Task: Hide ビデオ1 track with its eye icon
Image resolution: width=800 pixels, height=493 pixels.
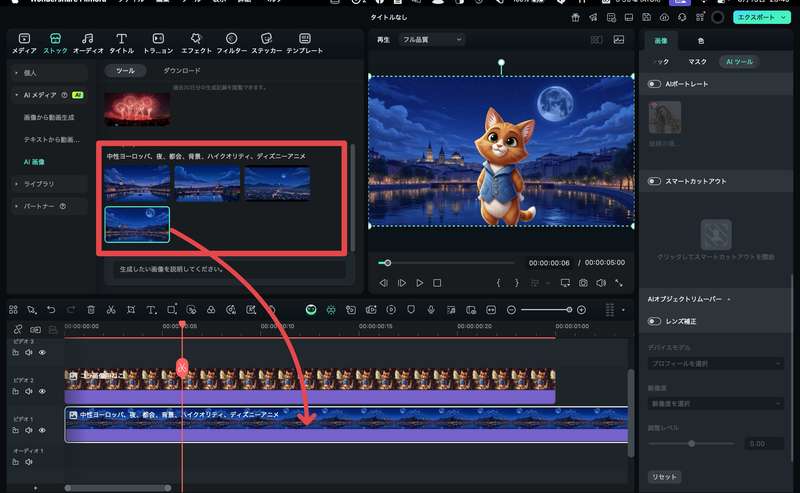Action: tap(42, 430)
